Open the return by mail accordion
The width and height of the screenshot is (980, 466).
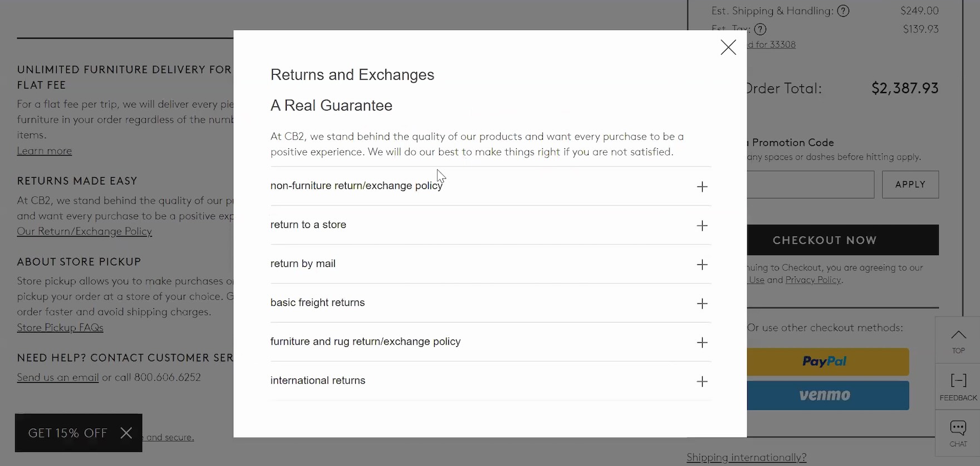point(702,265)
